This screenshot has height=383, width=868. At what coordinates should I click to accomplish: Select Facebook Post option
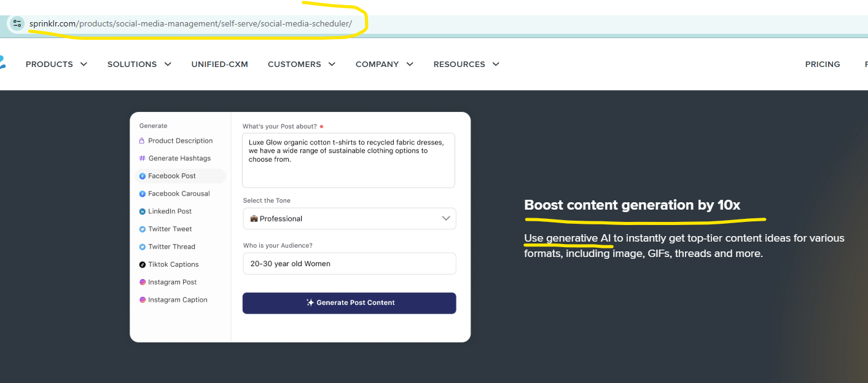(180, 176)
